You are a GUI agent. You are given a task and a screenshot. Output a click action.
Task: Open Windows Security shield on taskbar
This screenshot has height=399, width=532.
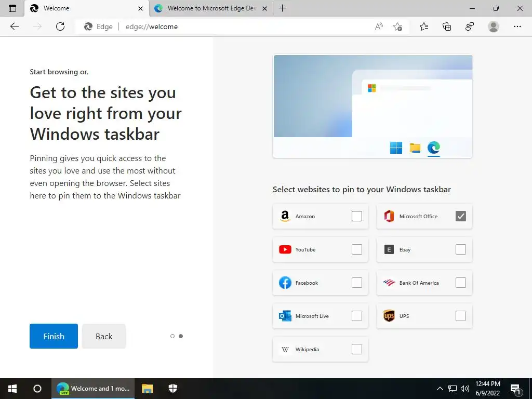(x=173, y=389)
